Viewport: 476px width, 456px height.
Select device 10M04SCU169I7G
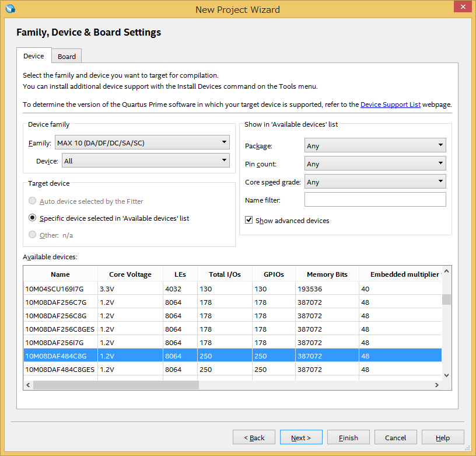point(233,289)
